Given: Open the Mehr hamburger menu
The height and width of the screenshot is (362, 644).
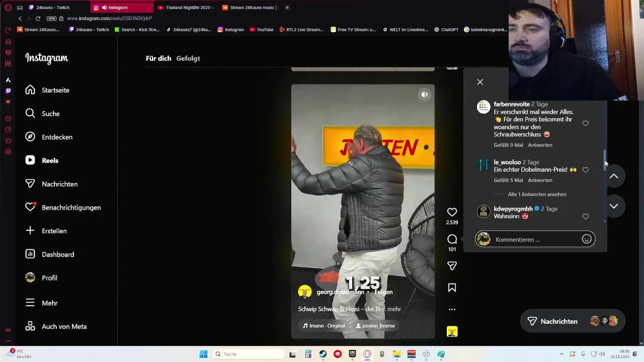Looking at the screenshot, I should click(41, 303).
